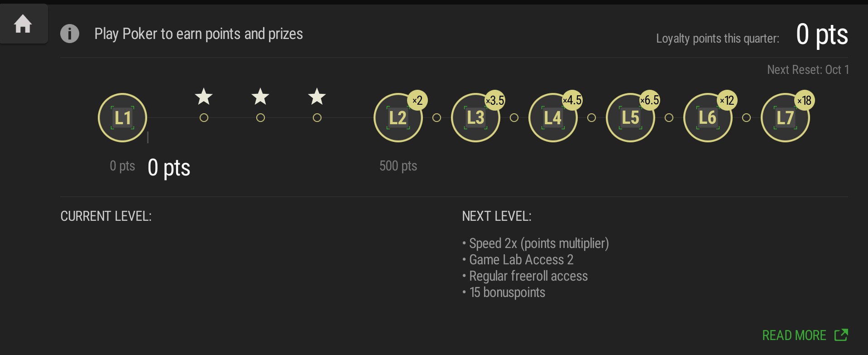Image resolution: width=868 pixels, height=355 pixels.
Task: Click the progress dot between L6 and L7
Action: (x=746, y=118)
